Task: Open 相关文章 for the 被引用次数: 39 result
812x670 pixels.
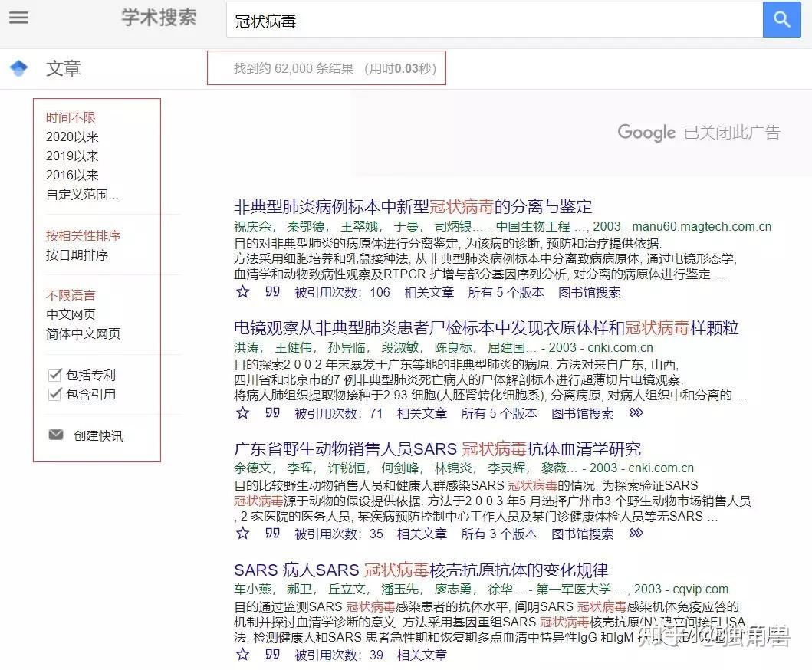Action: tap(422, 655)
